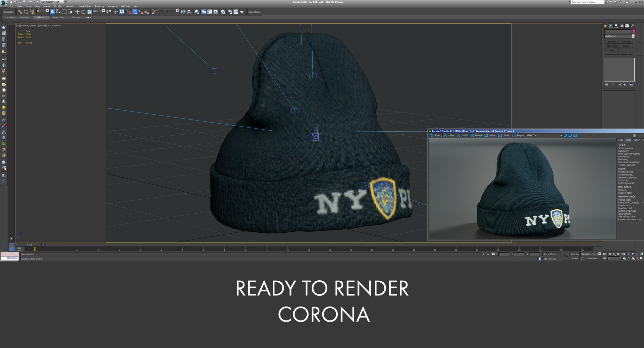Screen dimensions: 644x348
Task: Click Save in Corona frame buffer
Action: (x=435, y=135)
